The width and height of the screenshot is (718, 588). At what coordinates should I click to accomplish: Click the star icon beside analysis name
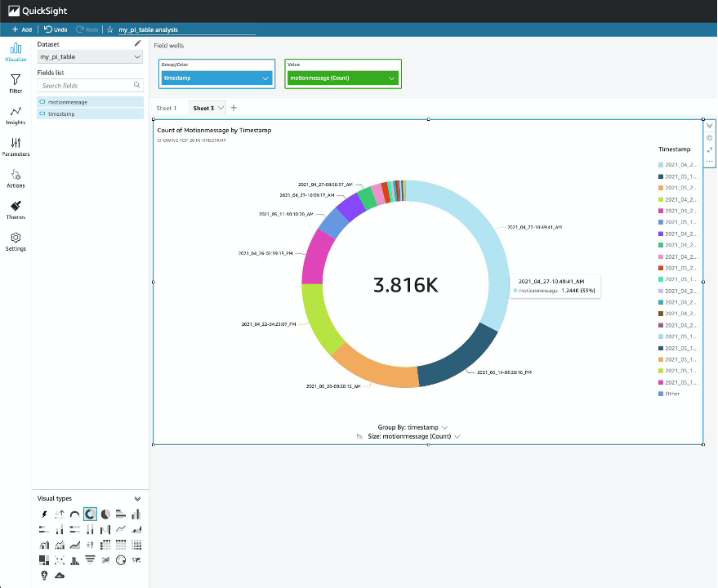110,29
